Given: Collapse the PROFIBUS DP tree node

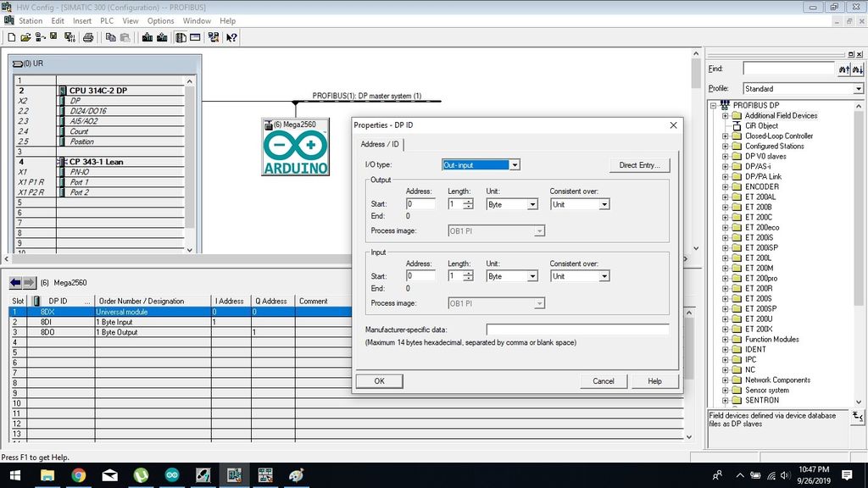Looking at the screenshot, I should [714, 106].
